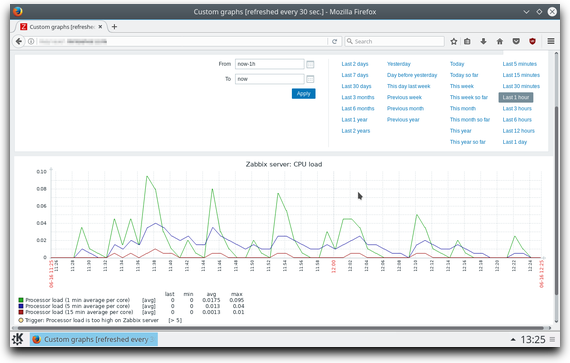Select Last 15 minutes time range
This screenshot has height=363, width=570.
point(521,75)
